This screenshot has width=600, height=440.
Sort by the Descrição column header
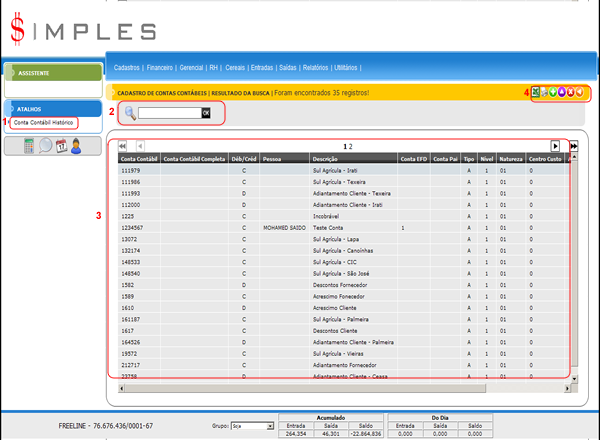click(326, 158)
